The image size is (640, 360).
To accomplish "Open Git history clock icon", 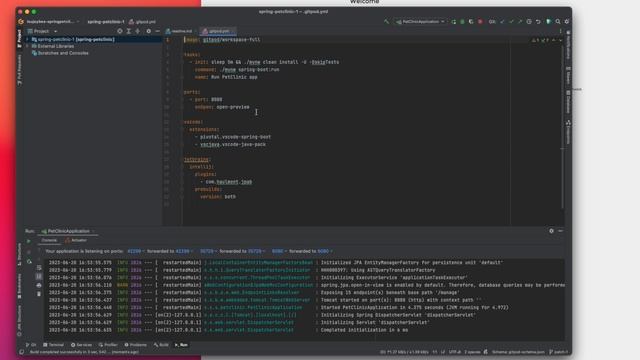I will (x=529, y=22).
